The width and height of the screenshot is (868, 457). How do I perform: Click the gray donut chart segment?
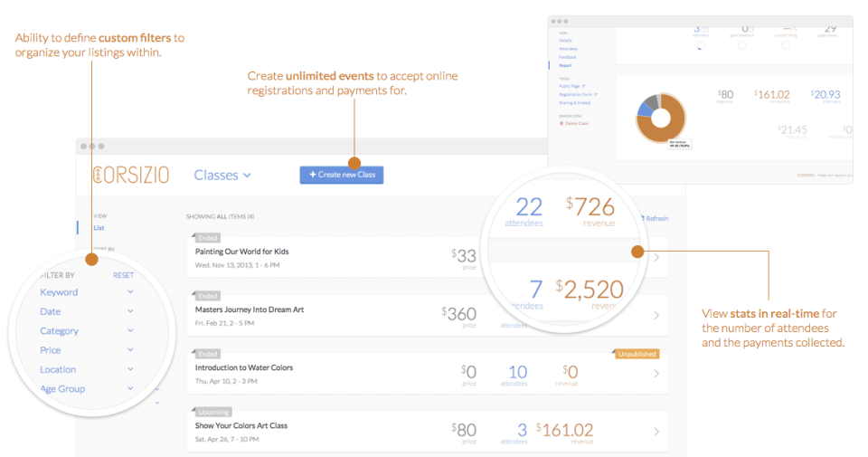coord(652,100)
